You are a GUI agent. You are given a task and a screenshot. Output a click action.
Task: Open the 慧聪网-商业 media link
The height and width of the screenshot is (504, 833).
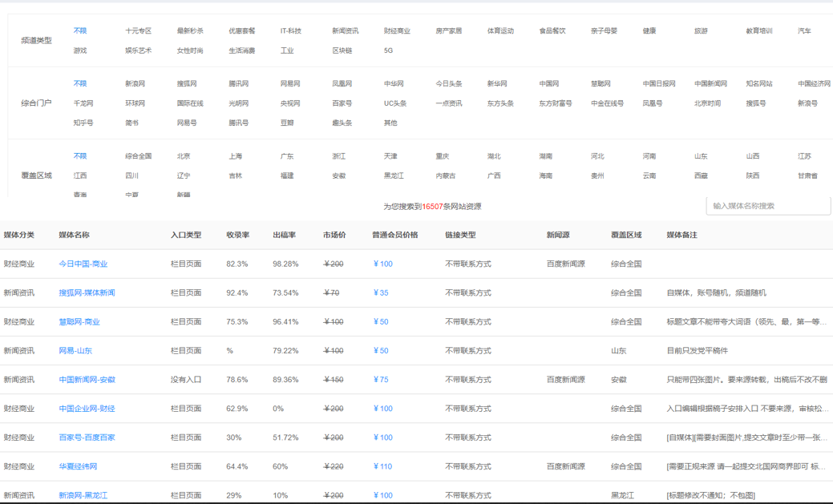click(79, 322)
